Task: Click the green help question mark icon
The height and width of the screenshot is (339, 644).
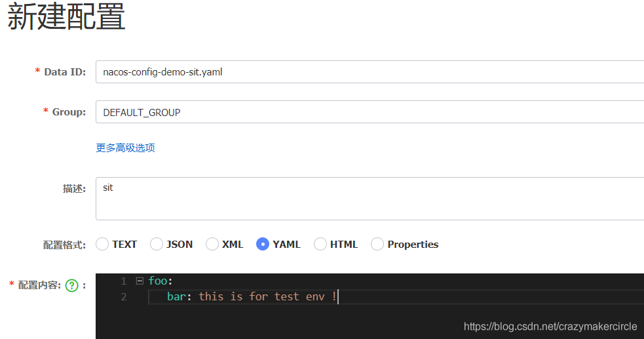Action: pyautogui.click(x=72, y=285)
